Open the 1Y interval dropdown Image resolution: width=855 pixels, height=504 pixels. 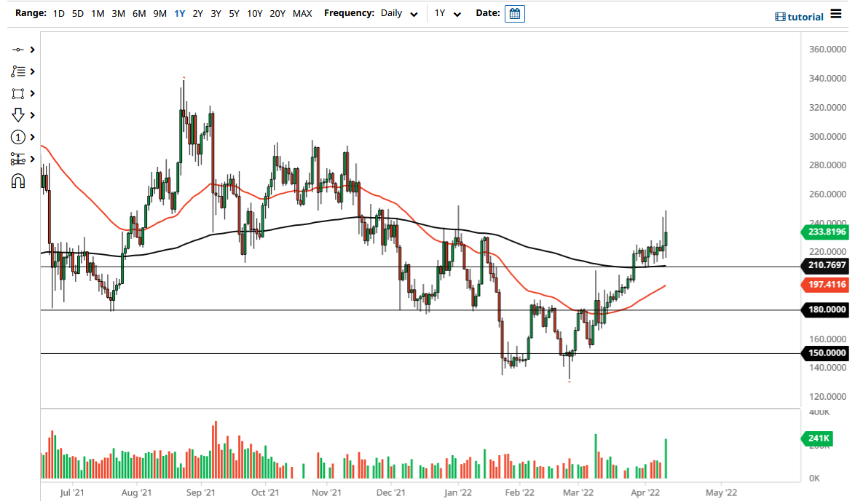tap(449, 13)
